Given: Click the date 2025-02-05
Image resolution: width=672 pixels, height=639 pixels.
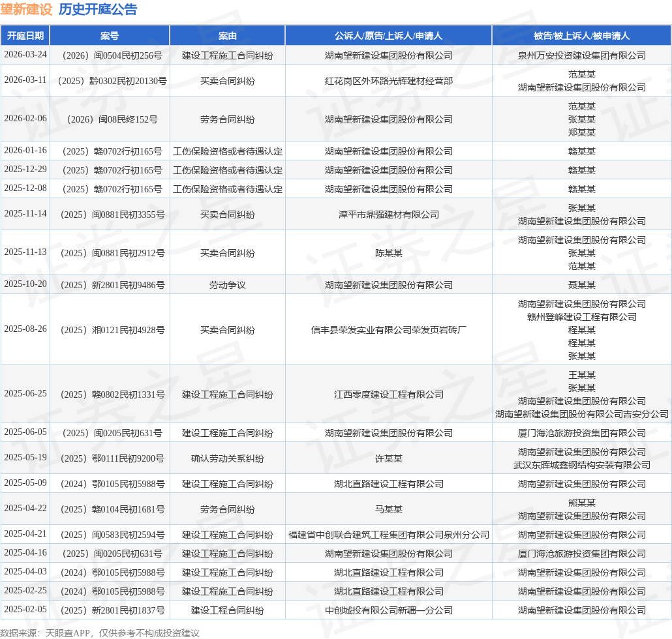Looking at the screenshot, I should point(25,609).
